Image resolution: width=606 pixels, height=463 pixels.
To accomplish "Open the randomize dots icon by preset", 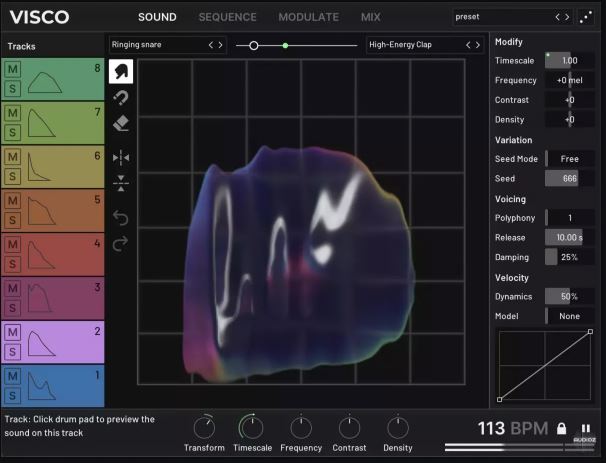I will tap(586, 17).
